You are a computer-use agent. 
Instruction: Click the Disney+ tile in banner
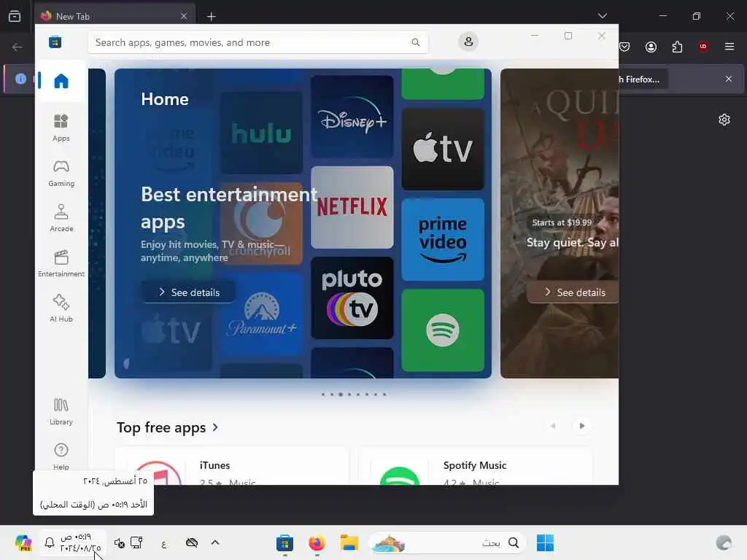click(352, 117)
